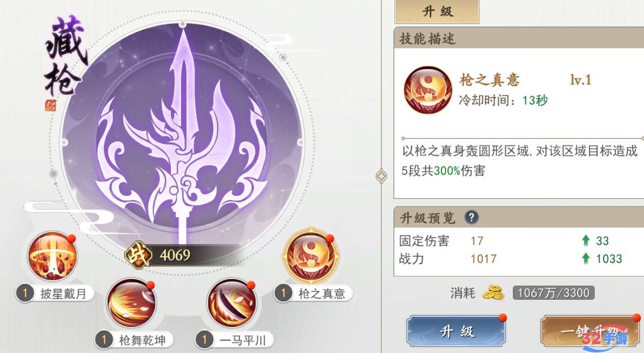The width and height of the screenshot is (644, 353).
Task: Select the 枪舞乾坤 skill icon
Action: pyautogui.click(x=132, y=303)
